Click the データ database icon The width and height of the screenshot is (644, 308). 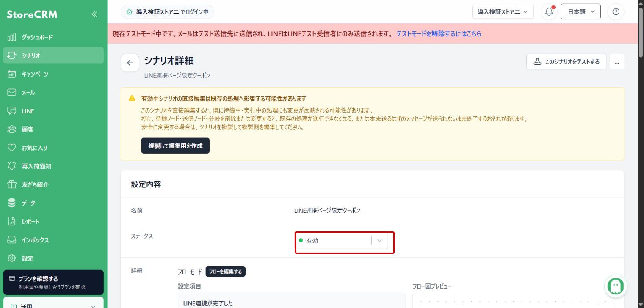tap(12, 203)
